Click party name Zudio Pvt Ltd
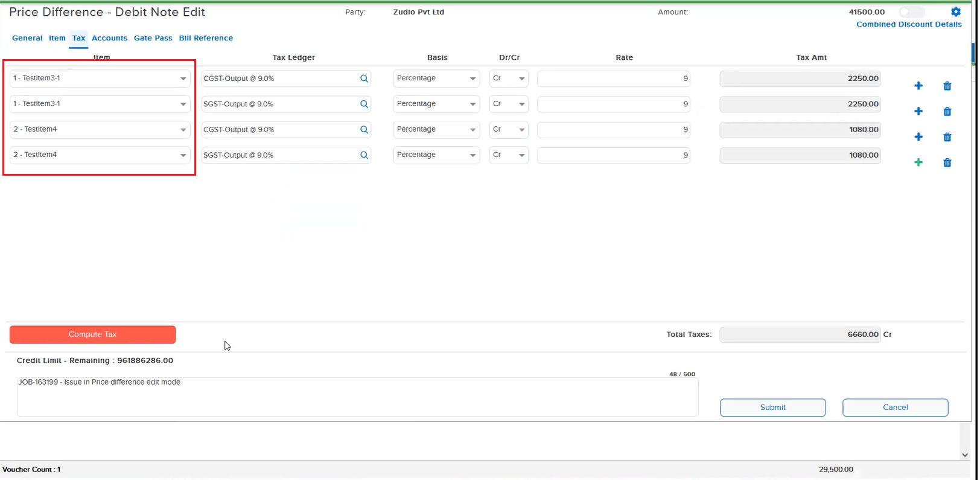Image resolution: width=980 pixels, height=480 pixels. (418, 12)
